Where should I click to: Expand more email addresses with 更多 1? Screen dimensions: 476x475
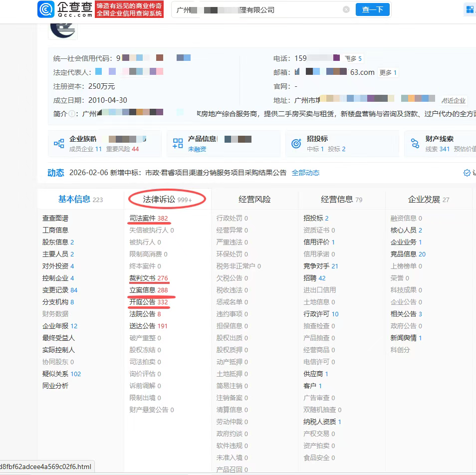[388, 72]
